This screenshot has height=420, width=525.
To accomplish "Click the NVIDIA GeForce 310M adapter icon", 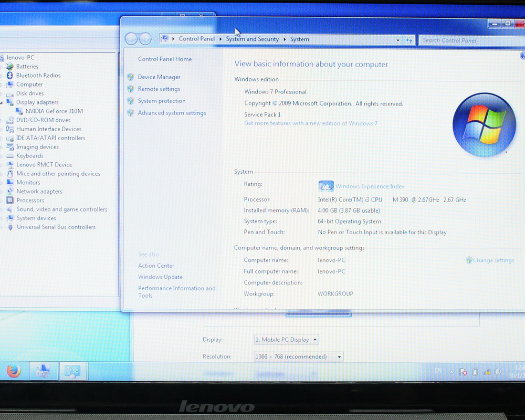I will click(x=19, y=111).
